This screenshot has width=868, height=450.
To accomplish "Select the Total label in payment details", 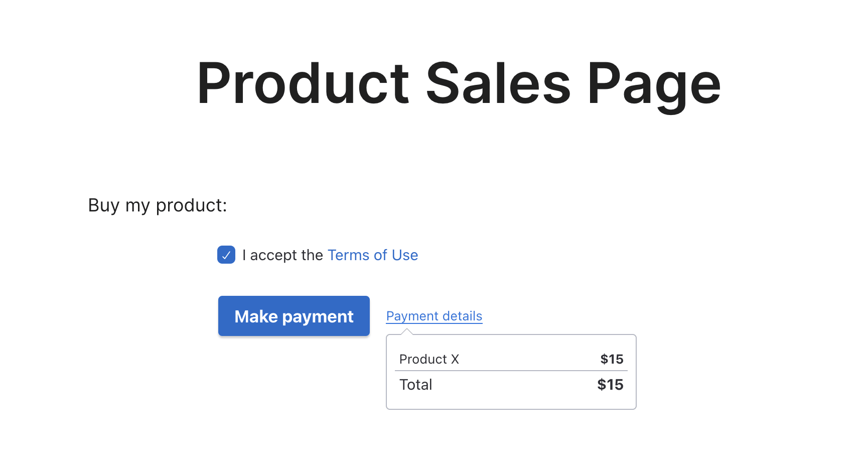I will tap(415, 385).
